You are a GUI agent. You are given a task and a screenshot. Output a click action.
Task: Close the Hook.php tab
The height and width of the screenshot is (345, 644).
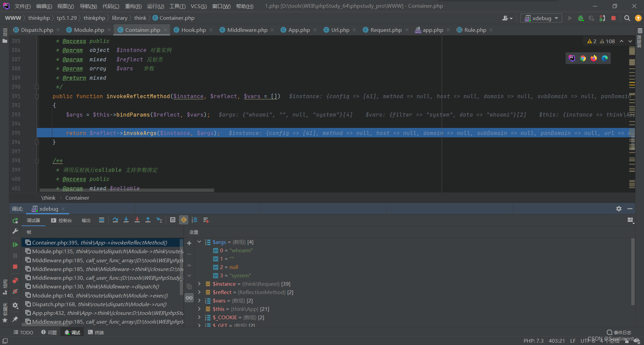click(x=211, y=30)
